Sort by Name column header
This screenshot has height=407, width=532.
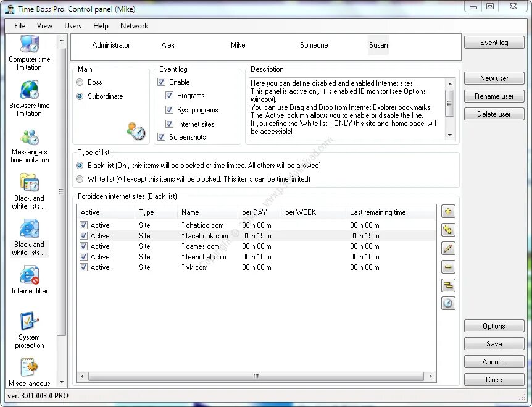pyautogui.click(x=207, y=212)
